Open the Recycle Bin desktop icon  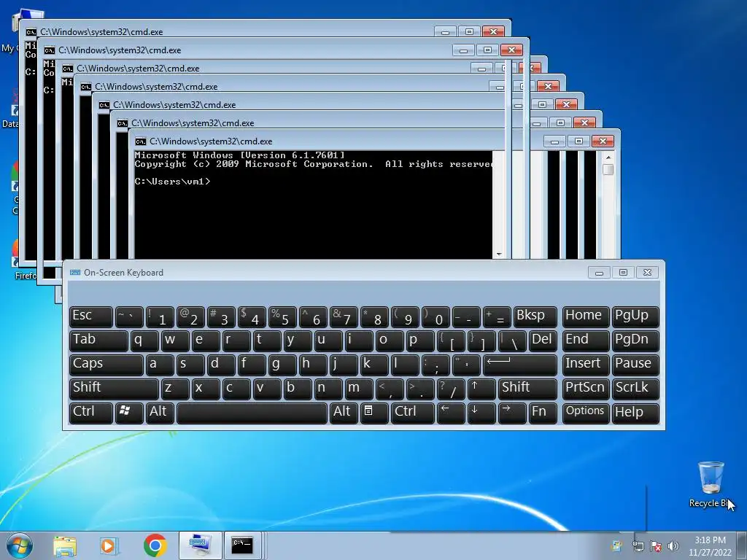[711, 484]
